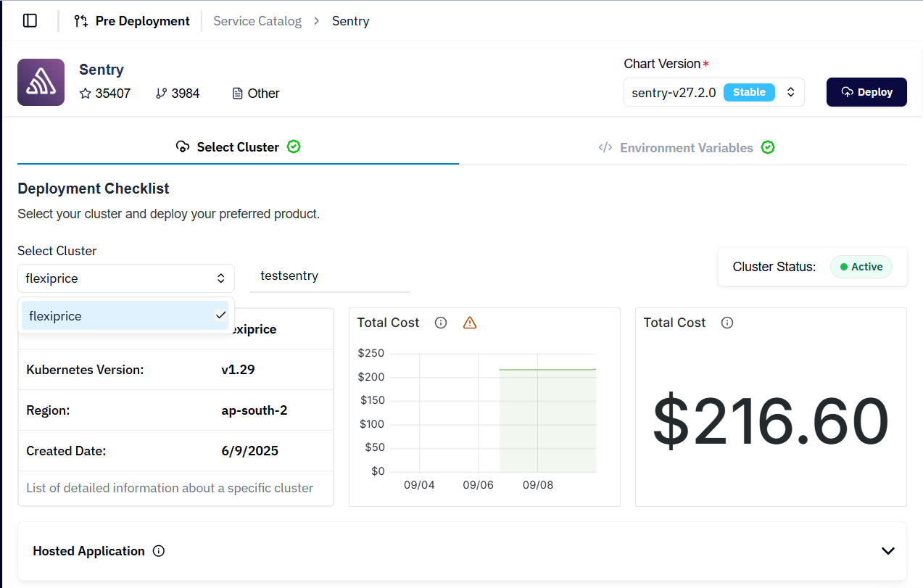Switch to the Environment Variables tab

coord(686,148)
